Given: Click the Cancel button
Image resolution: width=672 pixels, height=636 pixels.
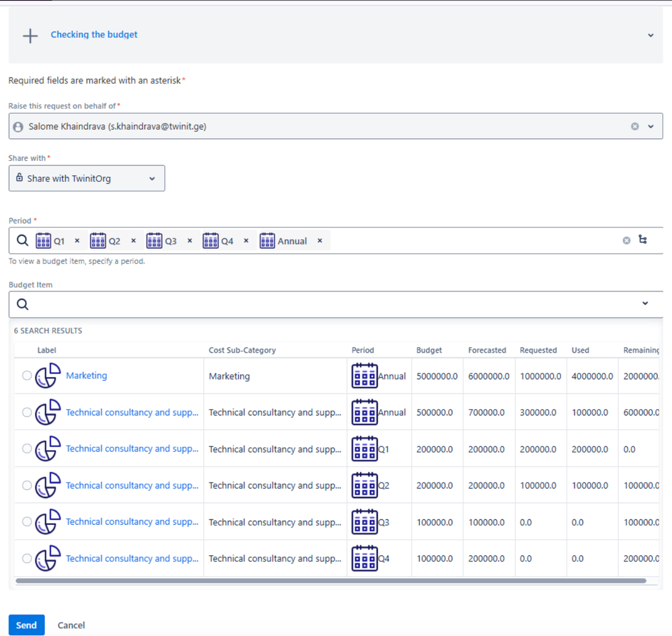Looking at the screenshot, I should [x=71, y=625].
